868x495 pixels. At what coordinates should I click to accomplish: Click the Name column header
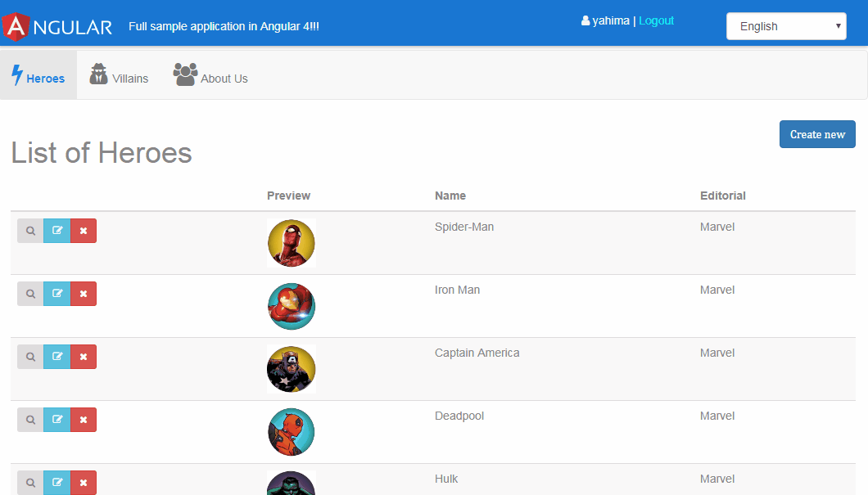(x=450, y=196)
